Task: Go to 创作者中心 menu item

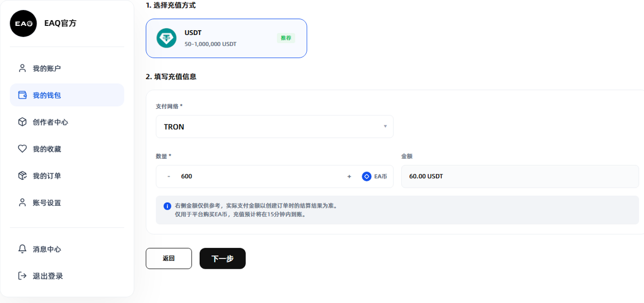Action: click(x=67, y=122)
